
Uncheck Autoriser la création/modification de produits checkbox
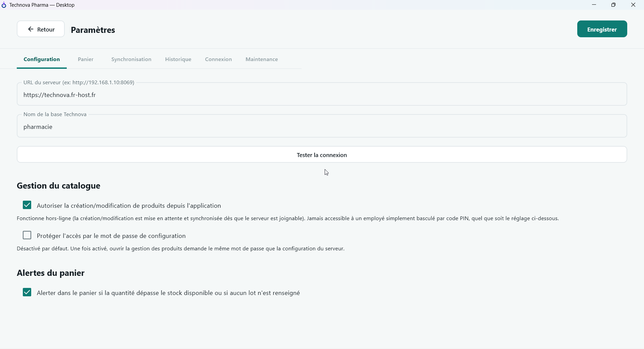[x=27, y=205]
